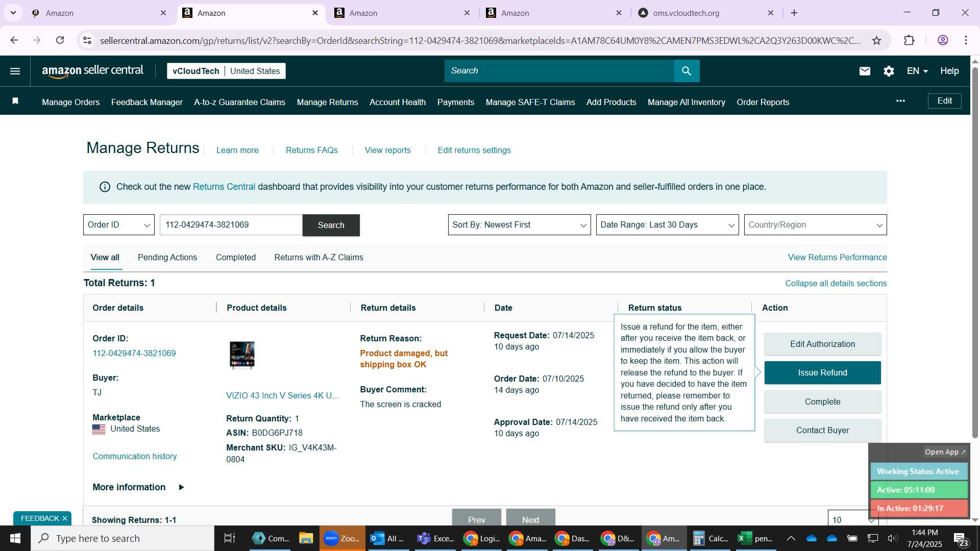Open the Windows Start menu
The height and width of the screenshot is (551, 980).
(15, 538)
